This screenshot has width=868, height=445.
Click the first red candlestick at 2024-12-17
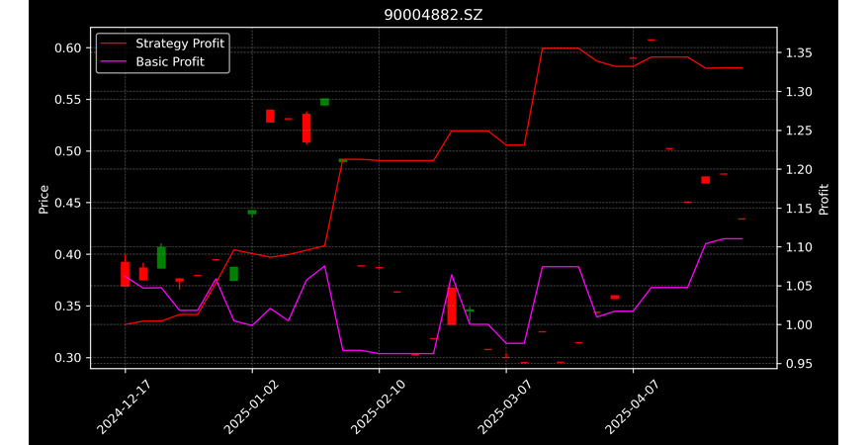(126, 273)
